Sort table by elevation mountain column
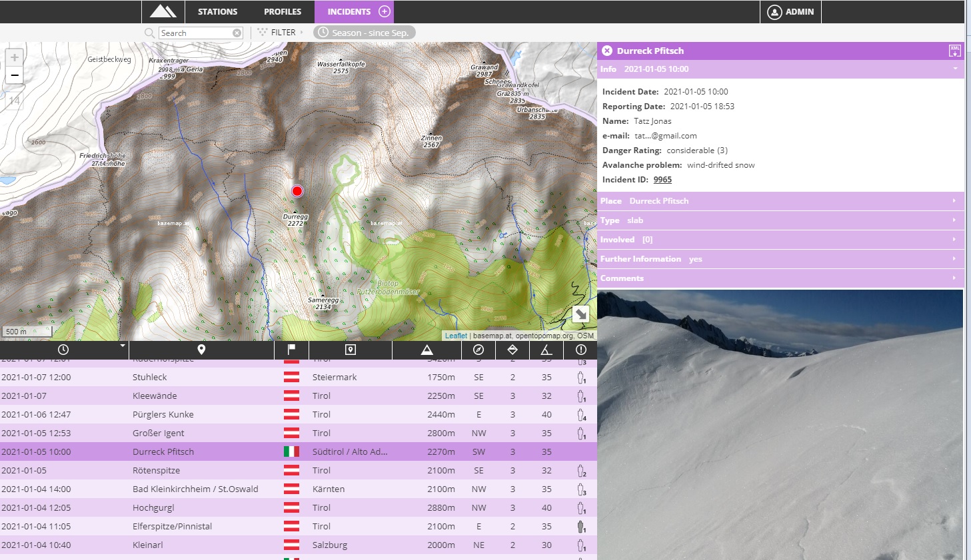This screenshot has width=971, height=560. [427, 350]
